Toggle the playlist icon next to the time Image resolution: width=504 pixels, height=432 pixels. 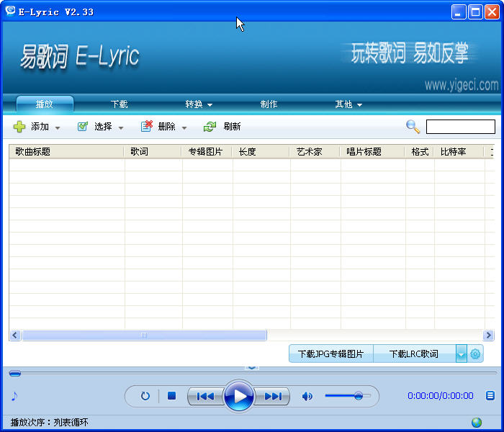[490, 396]
